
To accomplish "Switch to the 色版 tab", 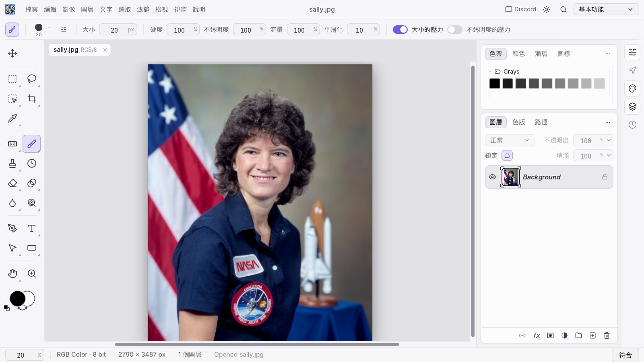I will (519, 122).
